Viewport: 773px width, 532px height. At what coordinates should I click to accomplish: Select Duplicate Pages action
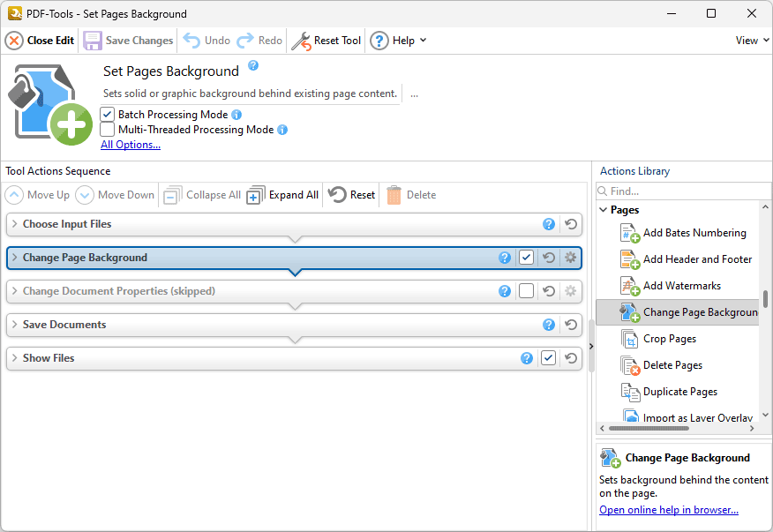point(669,393)
